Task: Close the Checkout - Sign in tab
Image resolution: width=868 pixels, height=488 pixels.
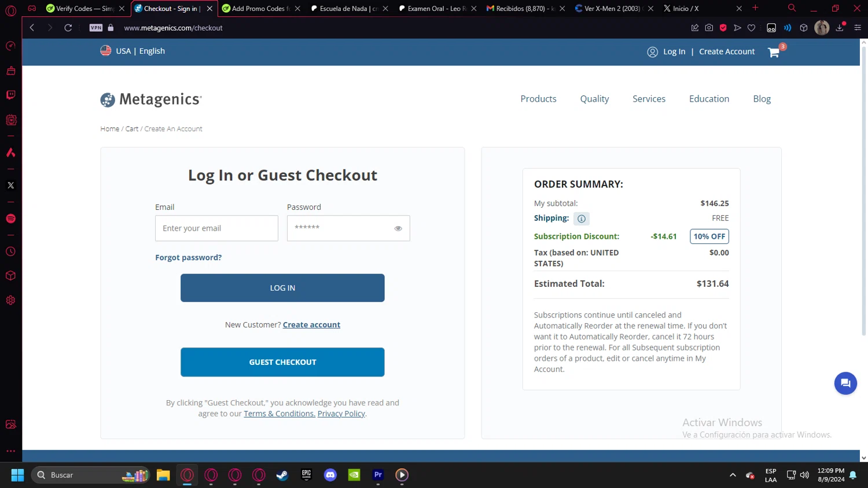Action: tap(209, 9)
